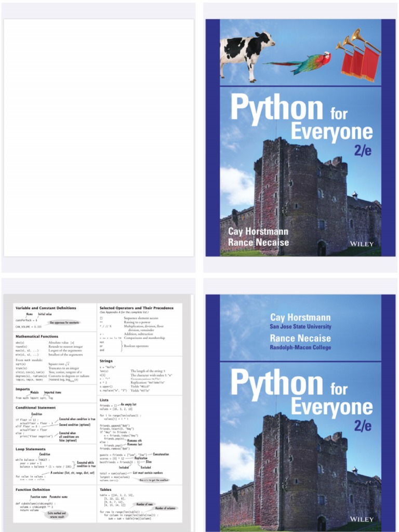Click the "2/e" edition text on title page
The image size is (399, 532).
[x=363, y=425]
